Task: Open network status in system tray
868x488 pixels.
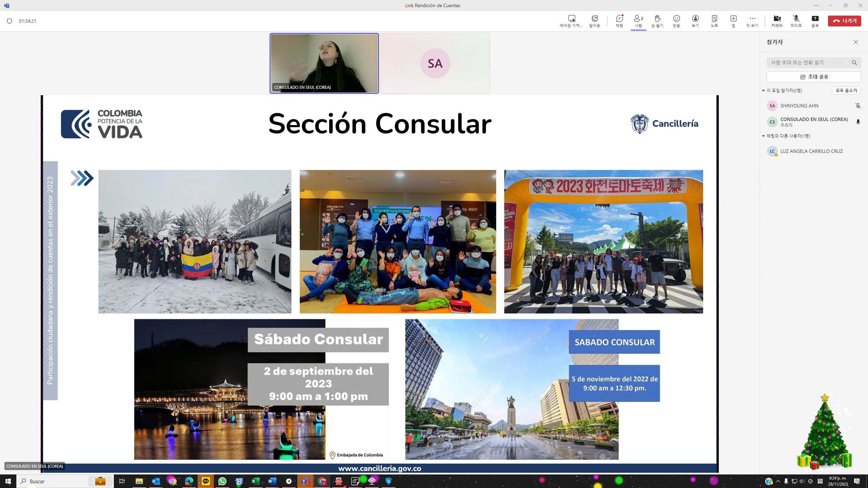Action: click(794, 481)
